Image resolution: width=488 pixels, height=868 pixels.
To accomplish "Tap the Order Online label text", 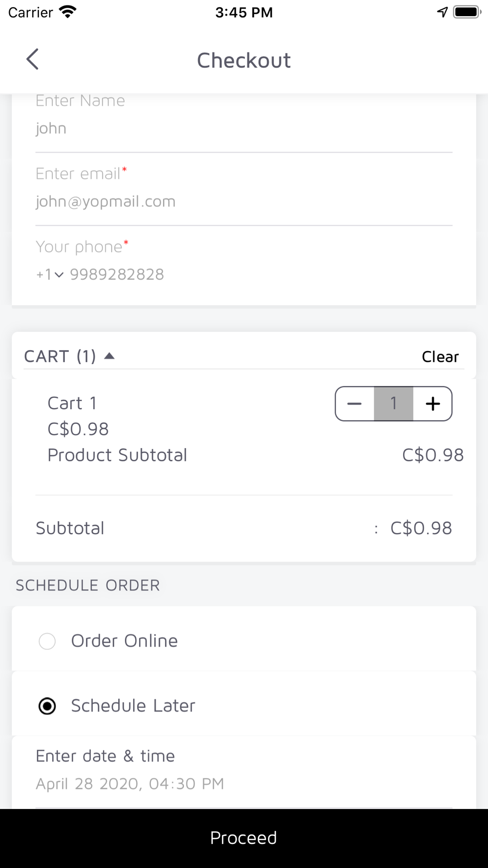I will tap(124, 641).
